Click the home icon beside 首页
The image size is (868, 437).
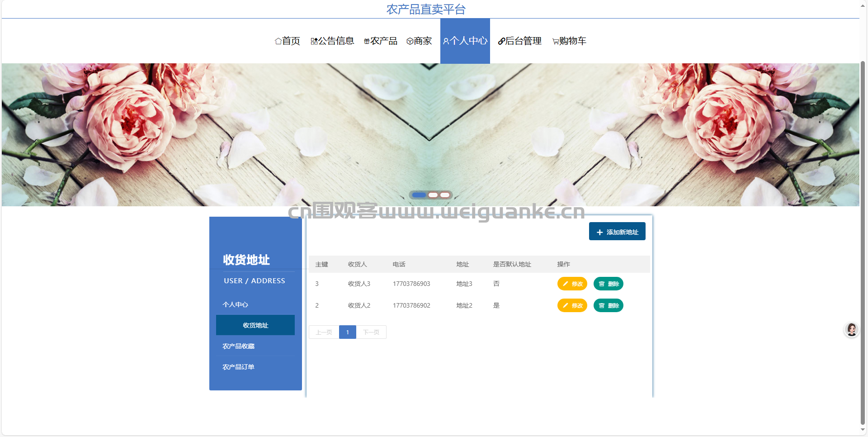point(278,41)
